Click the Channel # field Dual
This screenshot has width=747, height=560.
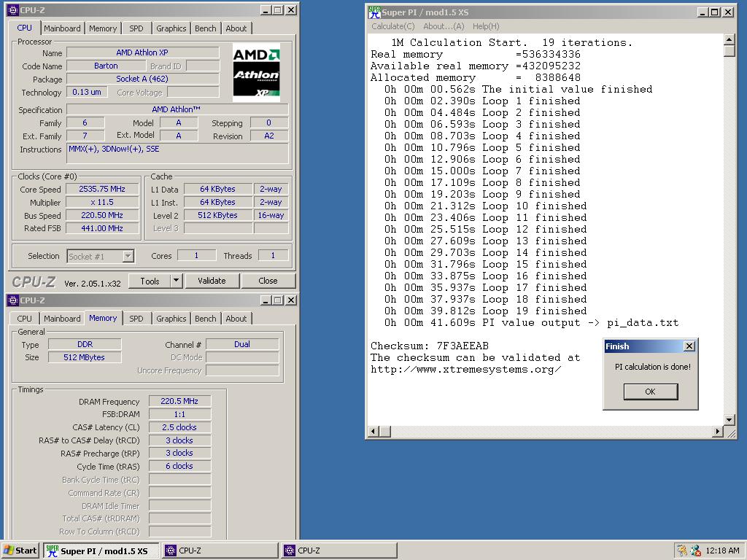pyautogui.click(x=242, y=344)
